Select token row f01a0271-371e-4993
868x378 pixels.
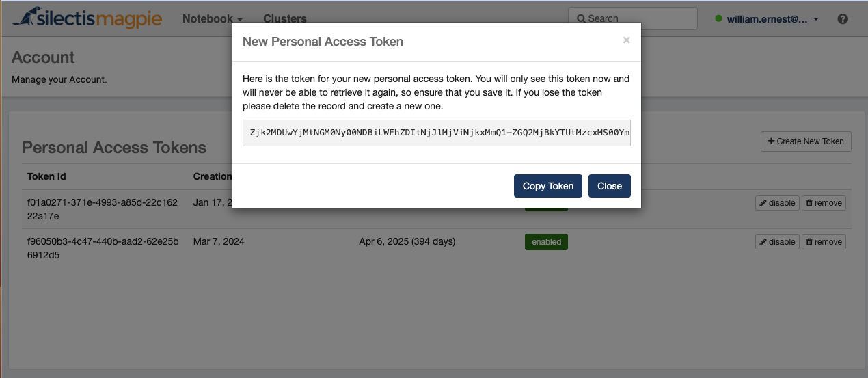pyautogui.click(x=434, y=208)
